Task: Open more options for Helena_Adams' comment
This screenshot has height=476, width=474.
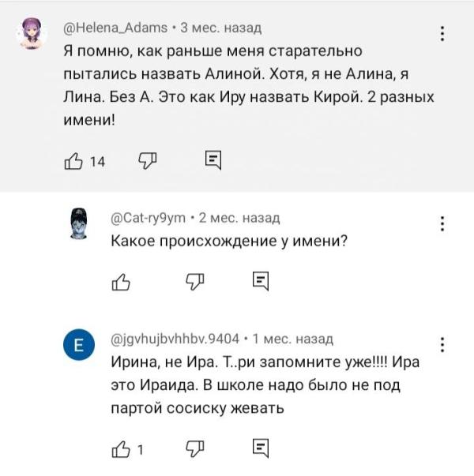Action: [x=442, y=33]
